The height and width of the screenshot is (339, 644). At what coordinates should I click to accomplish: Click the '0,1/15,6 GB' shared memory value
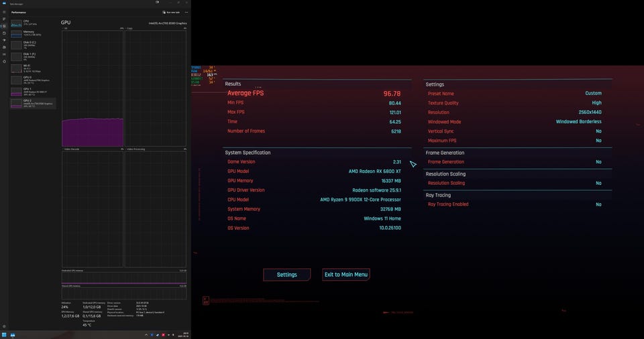pyautogui.click(x=92, y=316)
